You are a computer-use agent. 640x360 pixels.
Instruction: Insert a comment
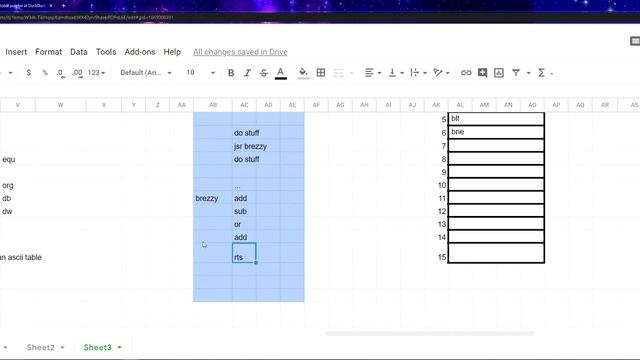point(482,73)
